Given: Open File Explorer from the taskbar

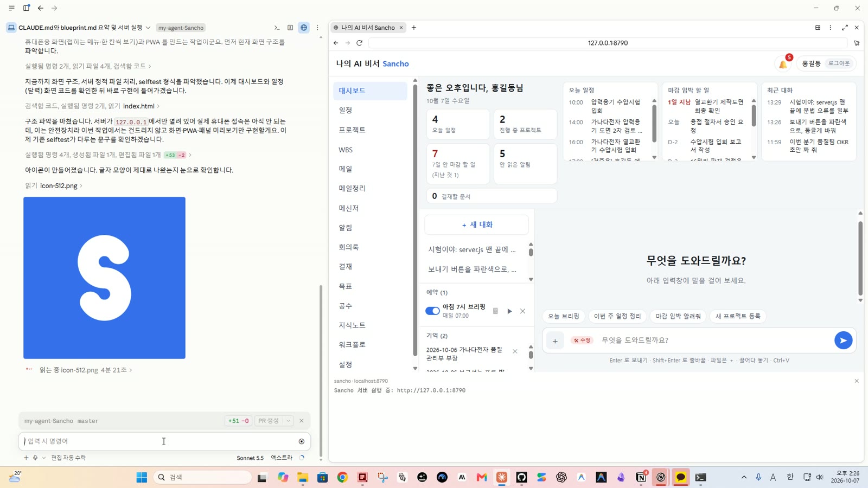Looking at the screenshot, I should point(302,477).
